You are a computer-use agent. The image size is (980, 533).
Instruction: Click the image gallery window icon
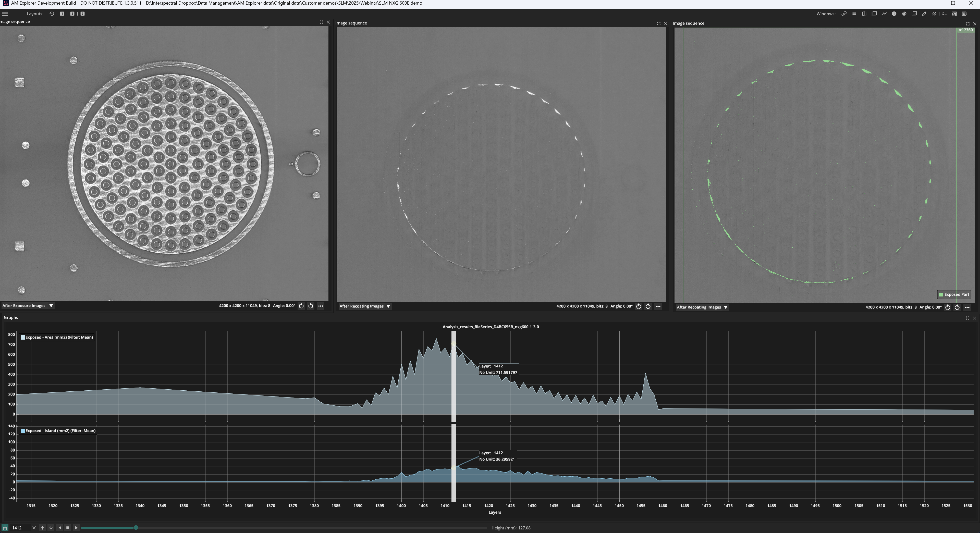pyautogui.click(x=914, y=14)
